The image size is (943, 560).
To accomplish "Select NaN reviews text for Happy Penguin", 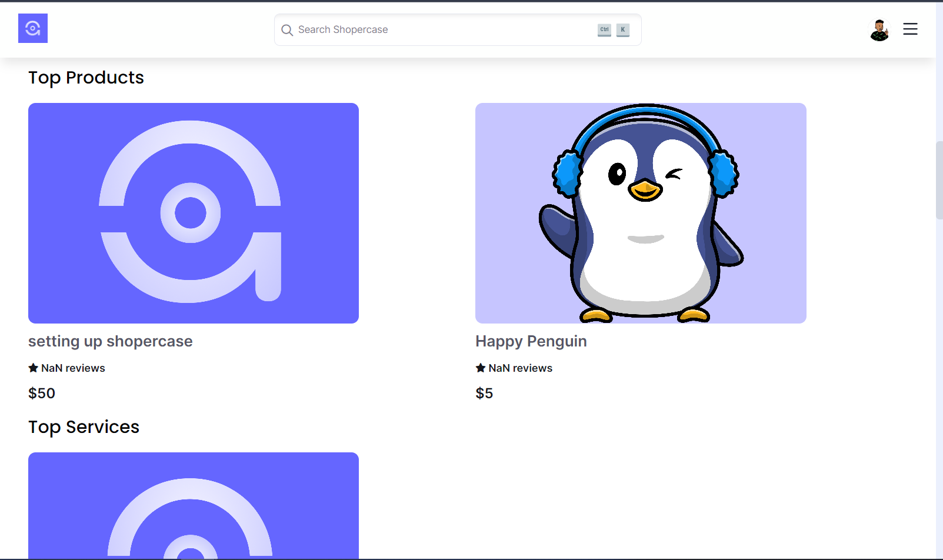I will (x=521, y=368).
